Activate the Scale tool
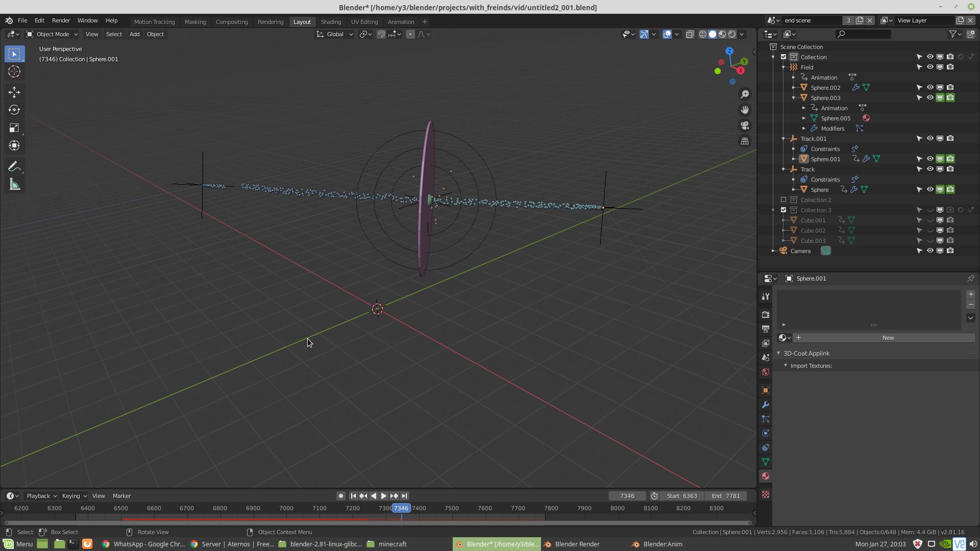The image size is (980, 551). pos(14,128)
